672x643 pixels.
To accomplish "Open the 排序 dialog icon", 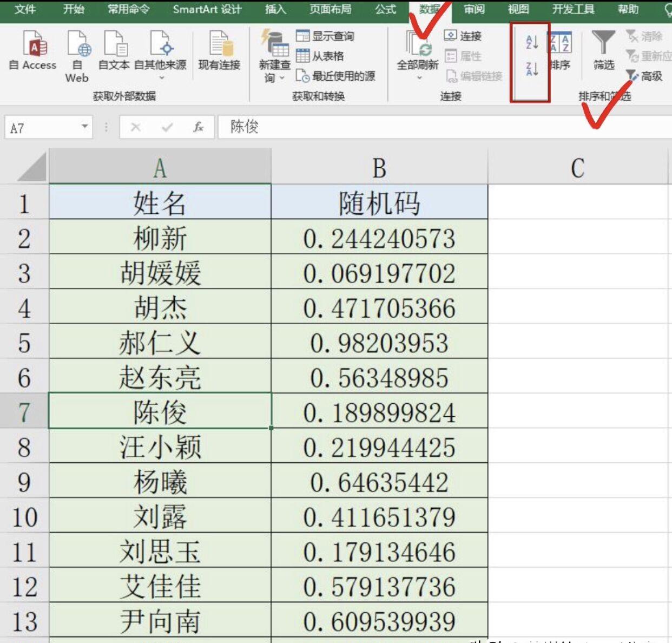I will pos(559,43).
